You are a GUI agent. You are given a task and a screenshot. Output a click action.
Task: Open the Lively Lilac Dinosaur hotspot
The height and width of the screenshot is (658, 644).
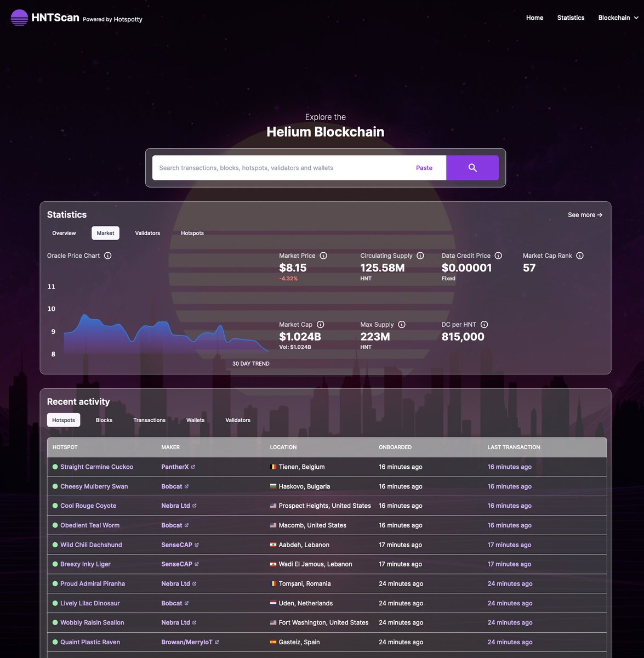(90, 603)
